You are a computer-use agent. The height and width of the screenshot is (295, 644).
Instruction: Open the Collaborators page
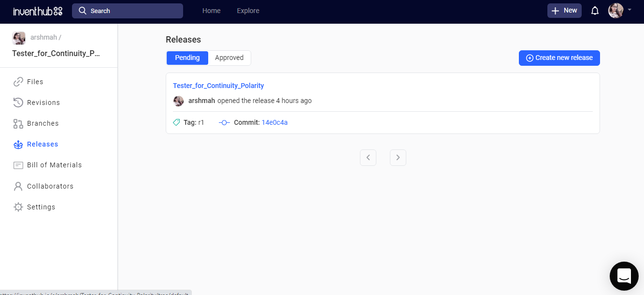pos(50,186)
